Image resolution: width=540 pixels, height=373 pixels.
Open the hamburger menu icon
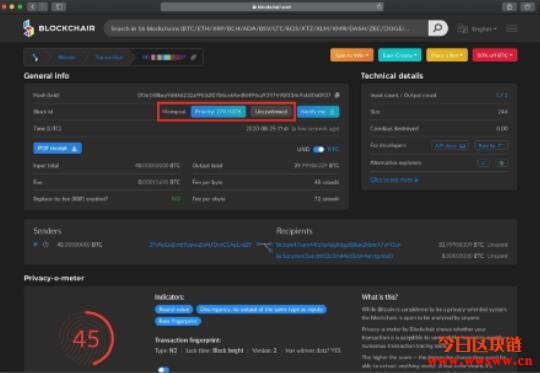511,29
